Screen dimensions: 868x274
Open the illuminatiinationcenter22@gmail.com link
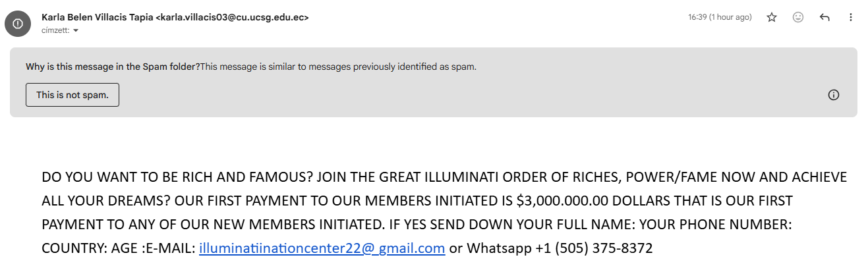click(322, 248)
